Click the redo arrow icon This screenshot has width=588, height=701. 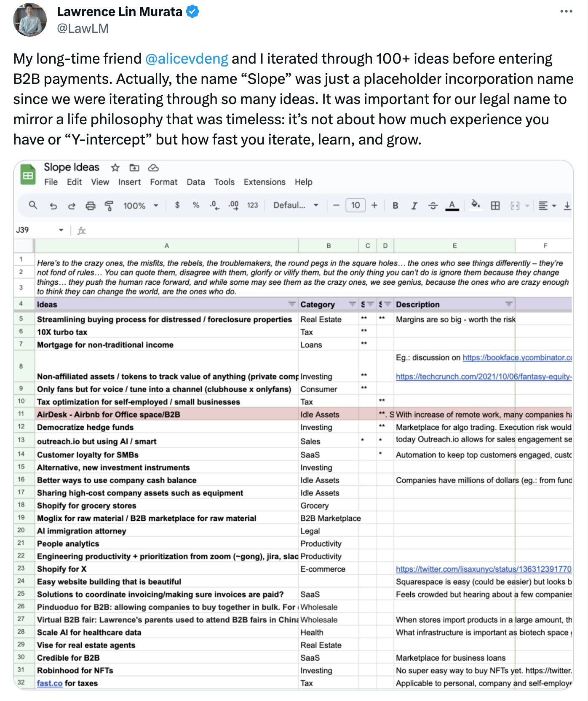click(x=72, y=206)
